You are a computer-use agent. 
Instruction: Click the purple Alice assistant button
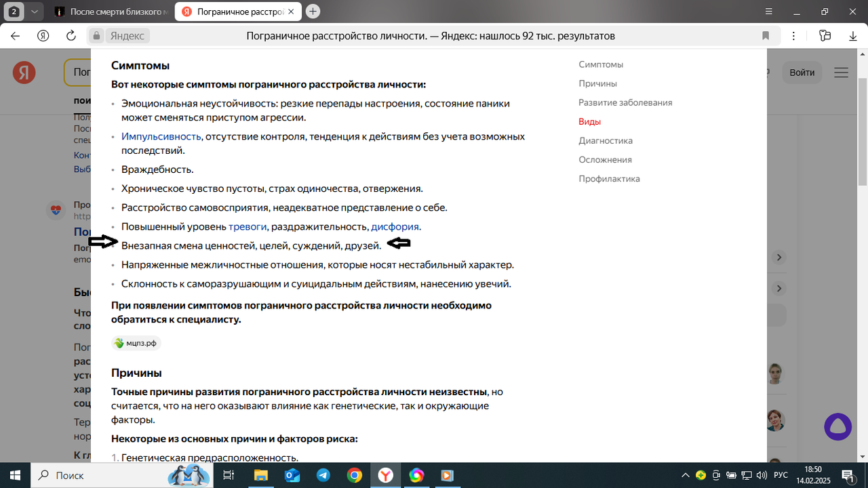pyautogui.click(x=837, y=427)
